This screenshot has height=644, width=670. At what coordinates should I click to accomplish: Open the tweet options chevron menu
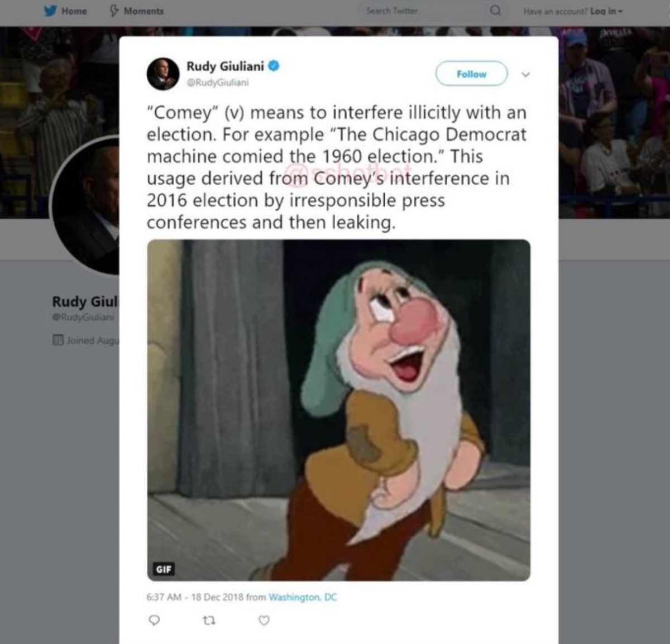(x=525, y=74)
